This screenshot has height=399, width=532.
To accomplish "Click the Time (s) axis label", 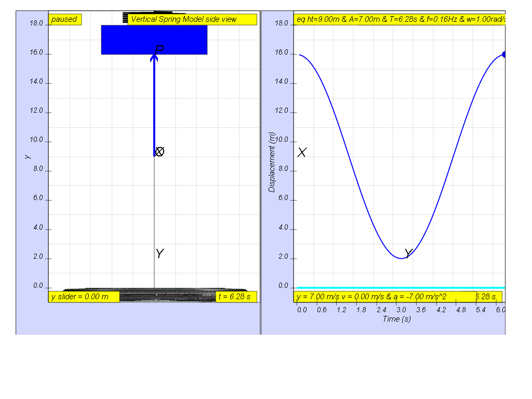I will point(396,319).
